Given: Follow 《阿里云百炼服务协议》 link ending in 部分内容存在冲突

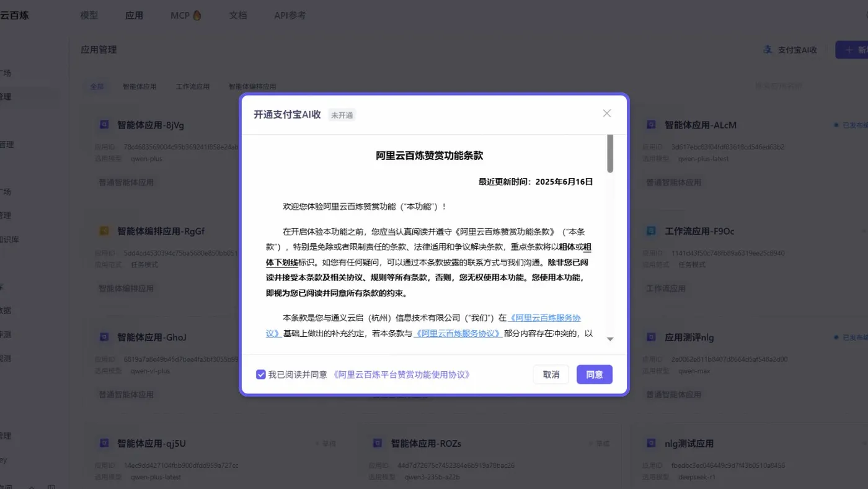Looking at the screenshot, I should tap(458, 333).
